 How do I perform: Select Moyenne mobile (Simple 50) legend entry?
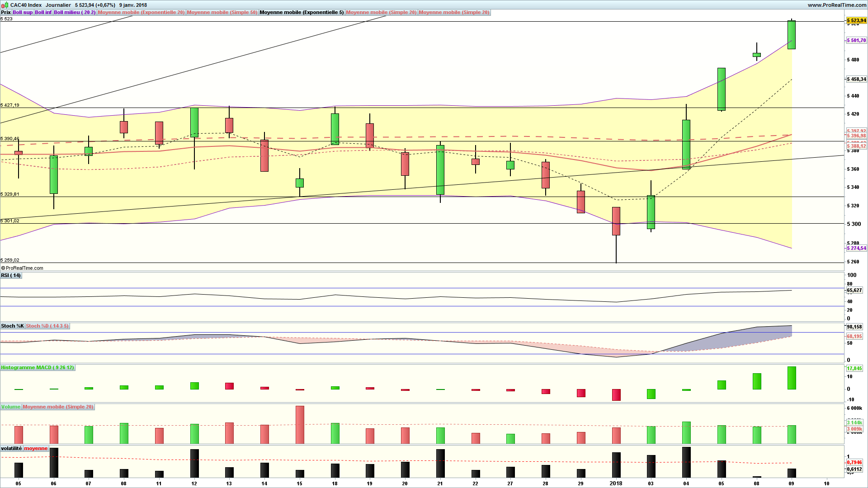222,12
